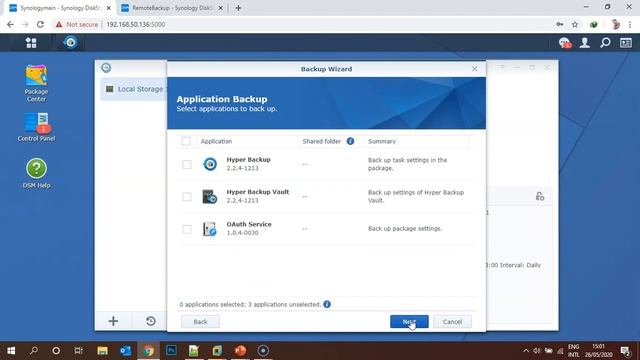Open the DSM main menu grid icon
The width and height of the screenshot is (640, 360).
tap(31, 42)
